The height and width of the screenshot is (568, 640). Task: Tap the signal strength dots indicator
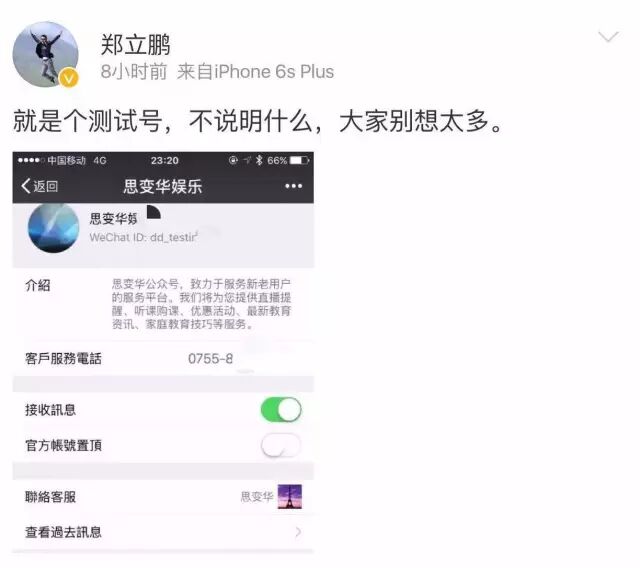31,160
